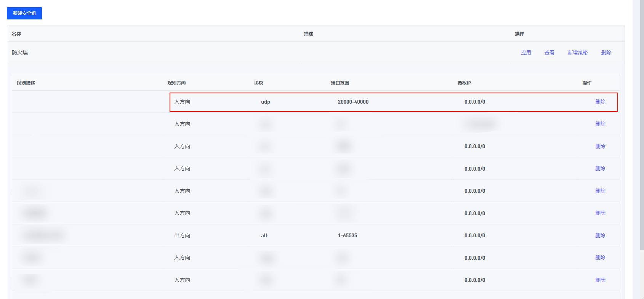The height and width of the screenshot is (299, 644).
Task: Click the udp protocol cell
Action: (265, 102)
